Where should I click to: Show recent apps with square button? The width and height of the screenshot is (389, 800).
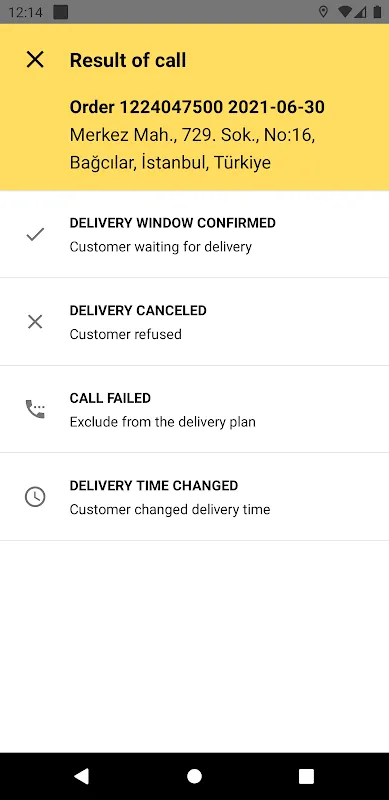306,776
